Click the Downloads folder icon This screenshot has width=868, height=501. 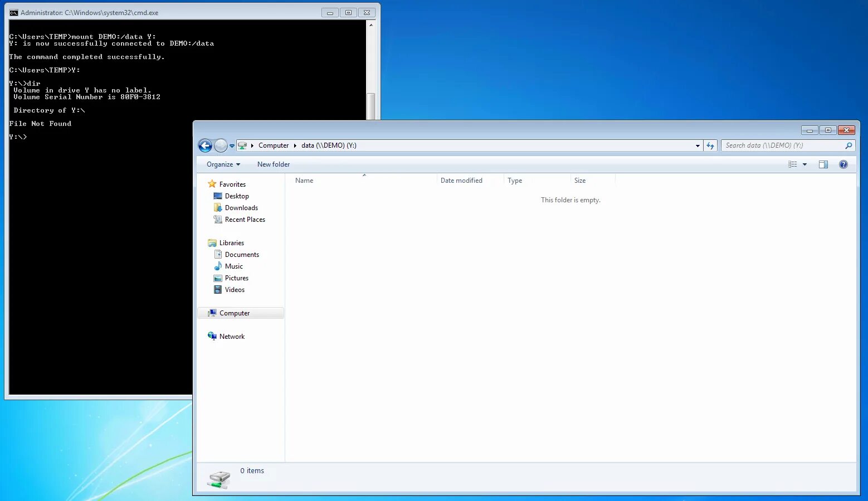(218, 207)
